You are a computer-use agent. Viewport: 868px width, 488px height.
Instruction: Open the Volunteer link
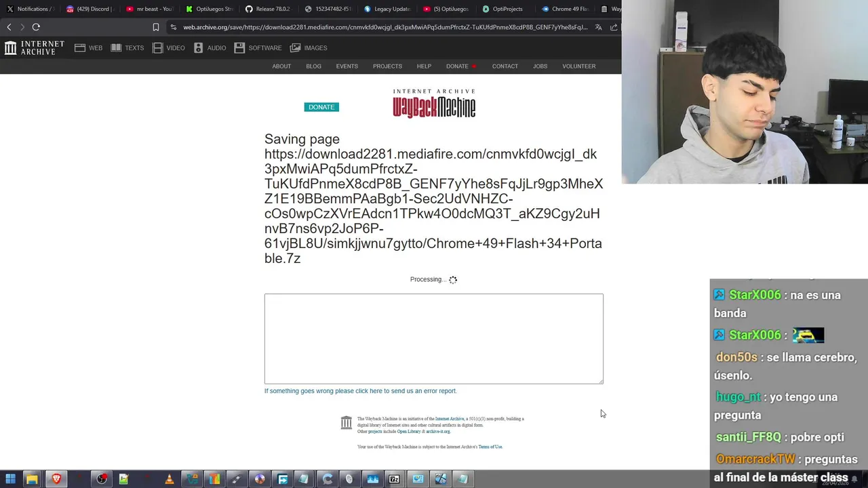point(578,66)
